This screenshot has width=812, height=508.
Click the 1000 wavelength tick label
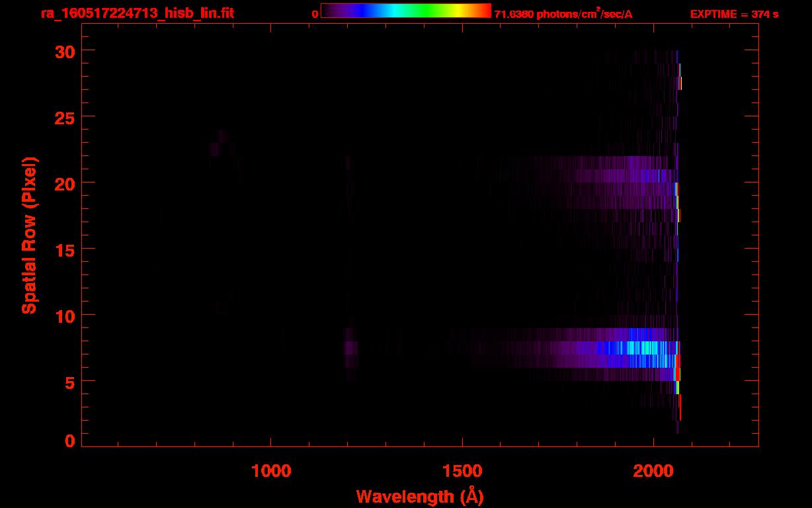click(271, 470)
